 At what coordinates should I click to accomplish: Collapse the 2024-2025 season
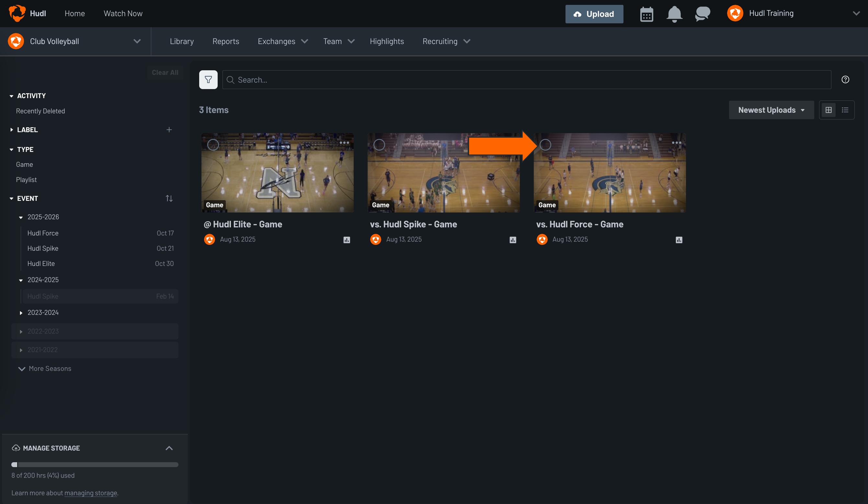pyautogui.click(x=21, y=280)
